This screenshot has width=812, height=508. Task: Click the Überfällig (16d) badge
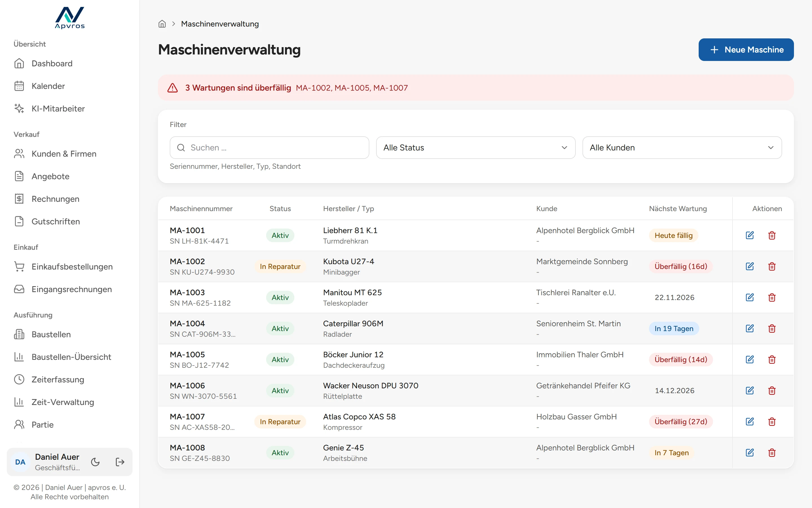click(x=681, y=266)
